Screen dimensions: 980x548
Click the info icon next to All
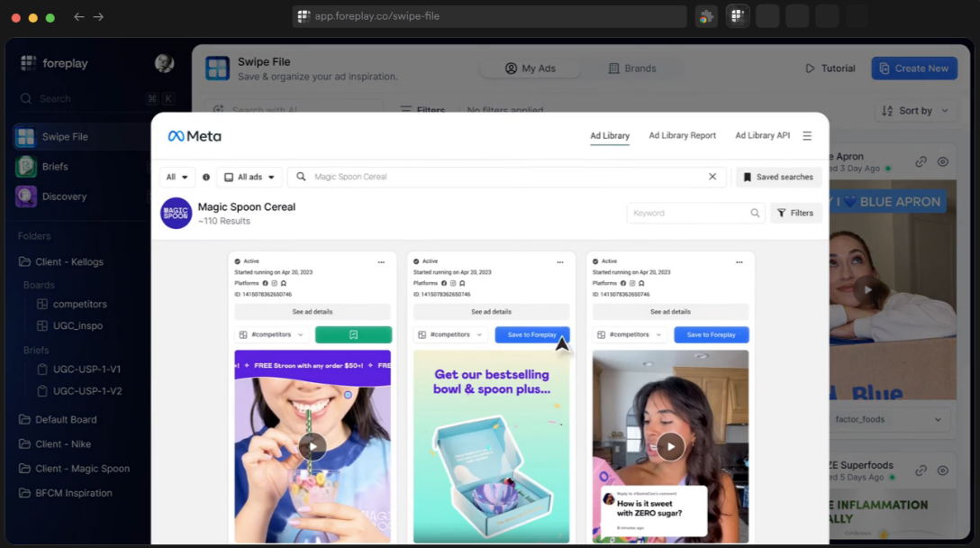pyautogui.click(x=205, y=177)
